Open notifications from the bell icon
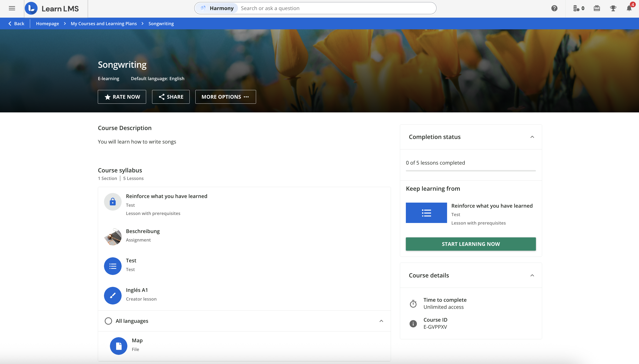The height and width of the screenshot is (364, 639). [629, 8]
